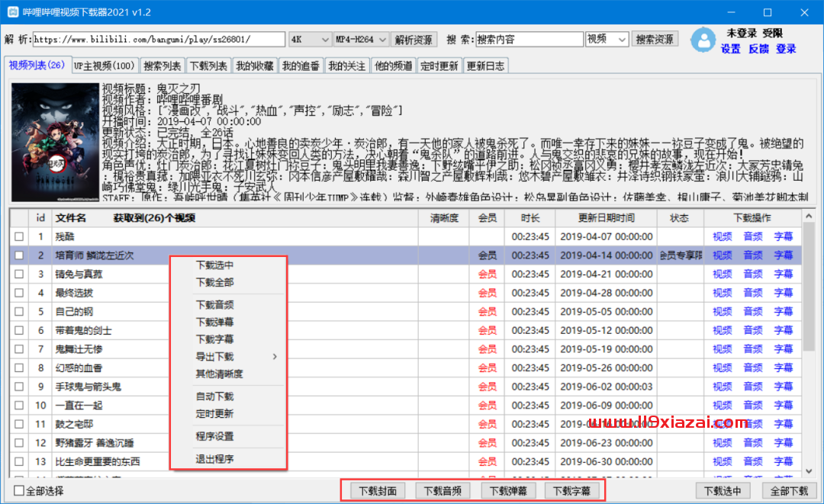
Task: Switch to 更新日志 tab
Action: tap(485, 66)
